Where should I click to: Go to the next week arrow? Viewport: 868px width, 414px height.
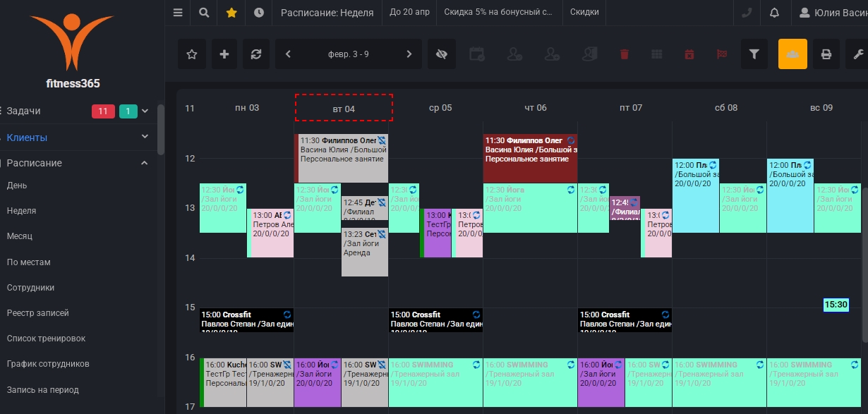[x=409, y=54]
